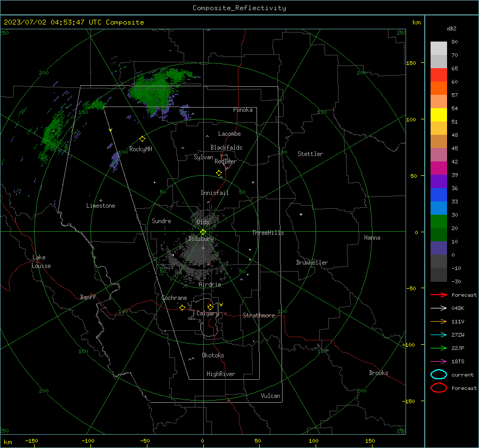This screenshot has width=479, height=448.
Task: Click the magenta 18TS arrow icon
Action: [x=439, y=362]
